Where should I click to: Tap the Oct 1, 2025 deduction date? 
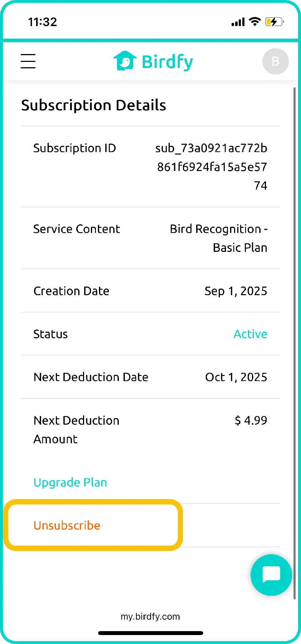pyautogui.click(x=236, y=377)
